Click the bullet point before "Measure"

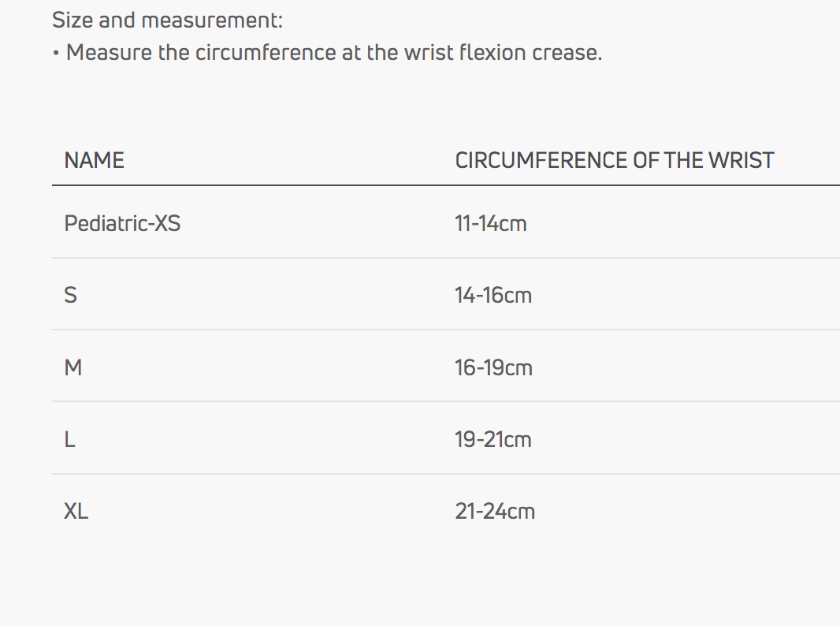[56, 54]
